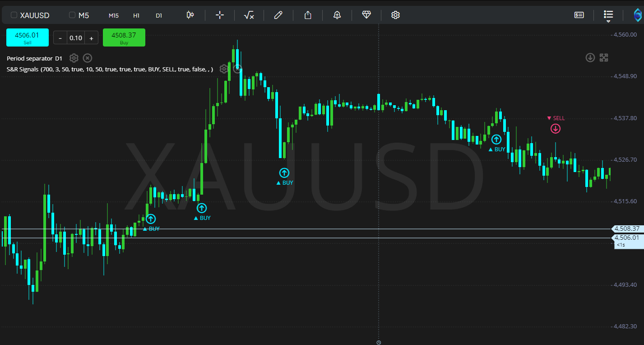Remove the Period separator indicator

(88, 58)
